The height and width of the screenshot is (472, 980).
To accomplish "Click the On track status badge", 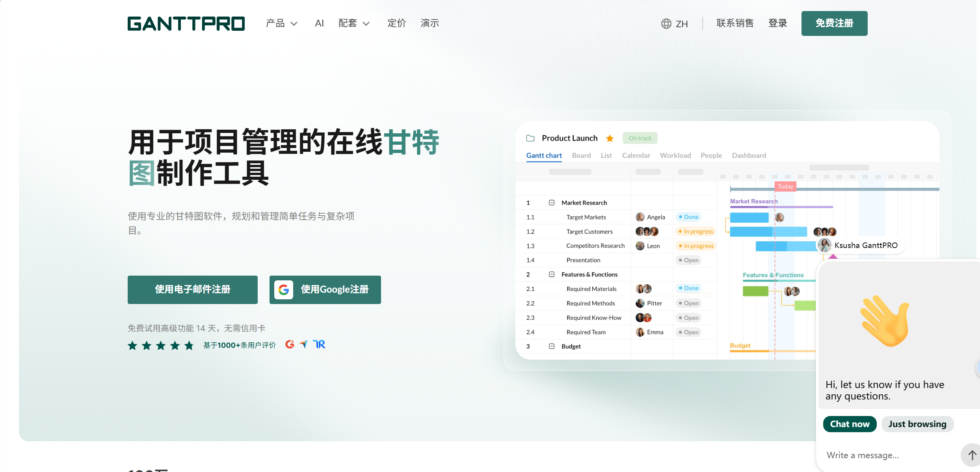I will point(640,138).
